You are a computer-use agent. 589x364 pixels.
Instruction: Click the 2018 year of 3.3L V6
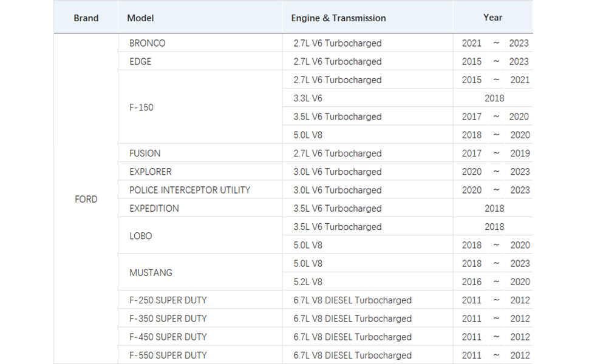click(x=494, y=98)
